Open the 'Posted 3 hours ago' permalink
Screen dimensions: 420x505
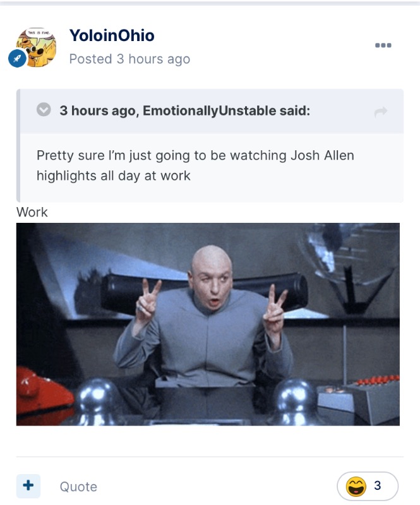(129, 59)
